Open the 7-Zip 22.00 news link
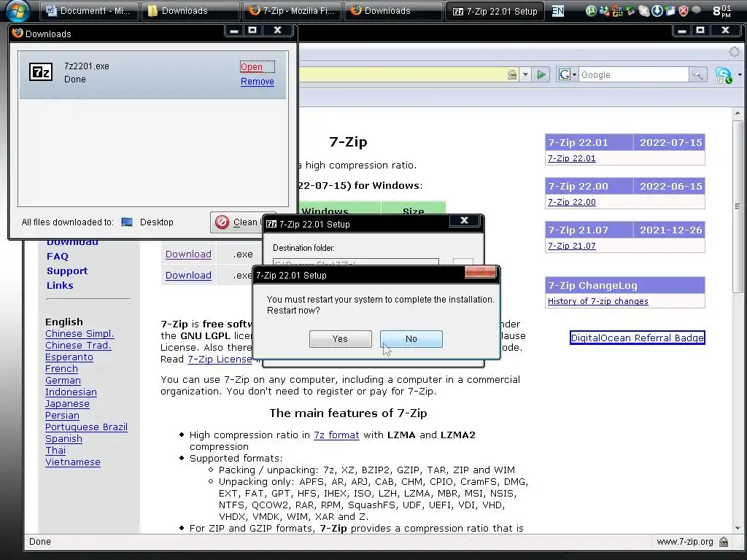The height and width of the screenshot is (560, 747). tap(572, 202)
